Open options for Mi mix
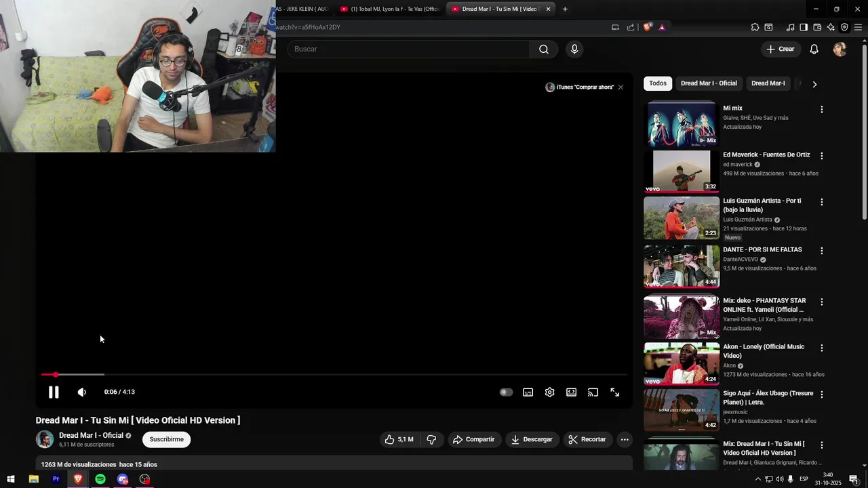868x488 pixels. click(x=821, y=109)
